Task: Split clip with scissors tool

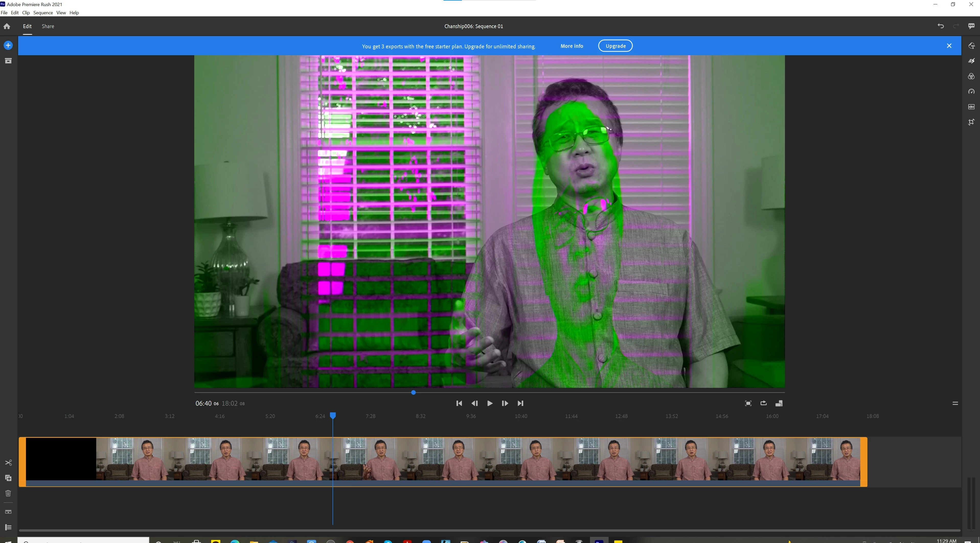Action: coord(8,463)
